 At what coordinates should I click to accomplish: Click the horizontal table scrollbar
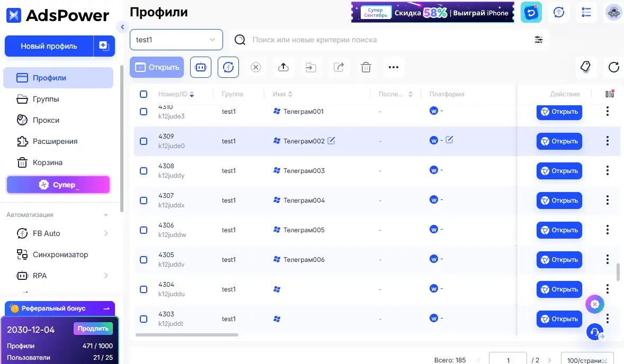pos(187,335)
